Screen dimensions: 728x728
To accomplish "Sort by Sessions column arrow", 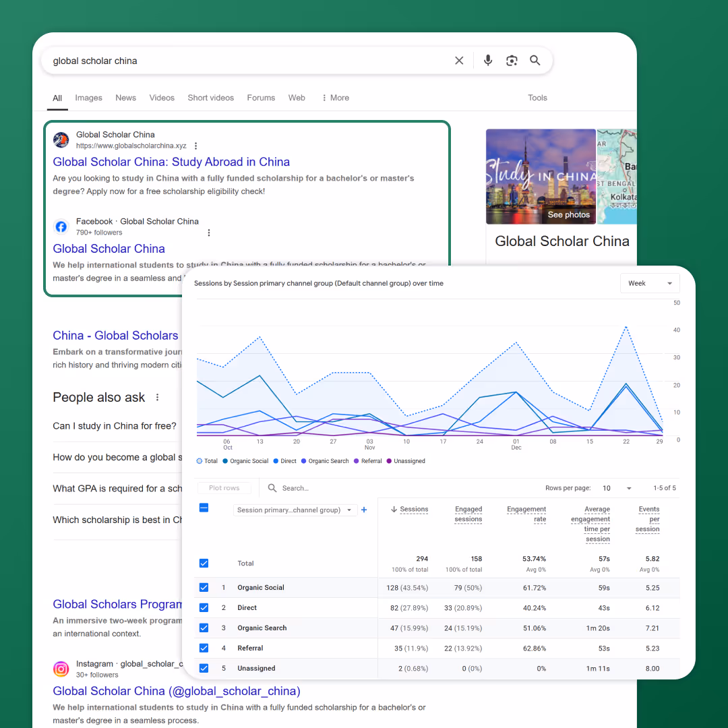I will (x=394, y=510).
